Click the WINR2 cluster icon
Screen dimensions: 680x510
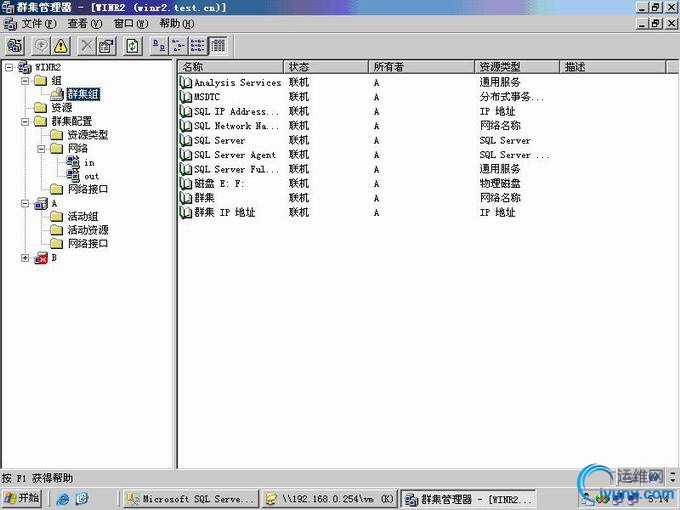coord(25,67)
